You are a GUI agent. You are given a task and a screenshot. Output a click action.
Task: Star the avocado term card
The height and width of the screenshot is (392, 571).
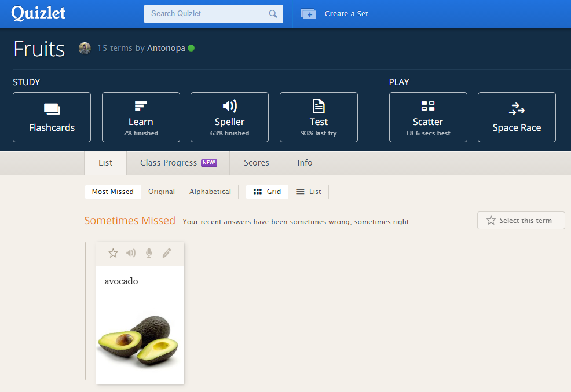(x=112, y=252)
